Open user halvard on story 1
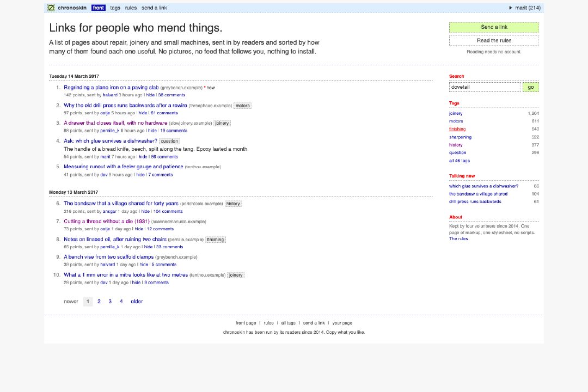588x392 pixels. [110, 95]
